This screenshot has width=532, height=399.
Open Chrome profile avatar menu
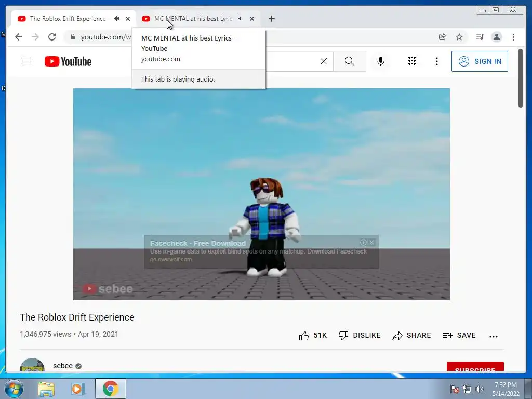tap(497, 37)
